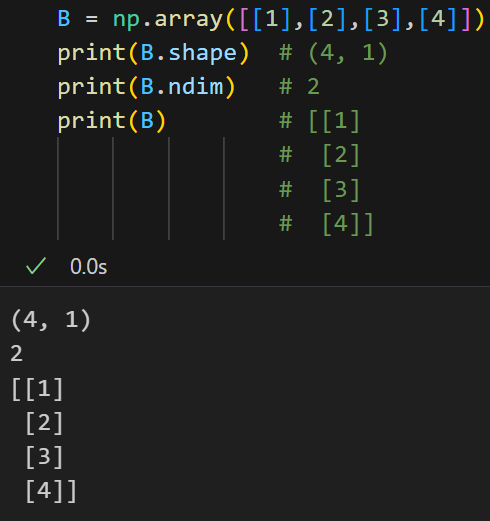Click the output line [2]
The height and width of the screenshot is (521, 490).
[44, 423]
